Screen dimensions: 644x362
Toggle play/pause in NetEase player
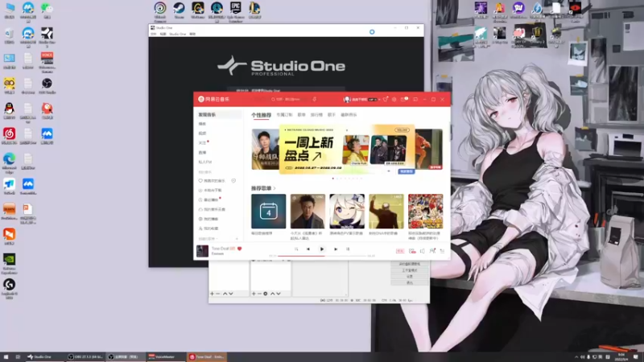tap(322, 249)
